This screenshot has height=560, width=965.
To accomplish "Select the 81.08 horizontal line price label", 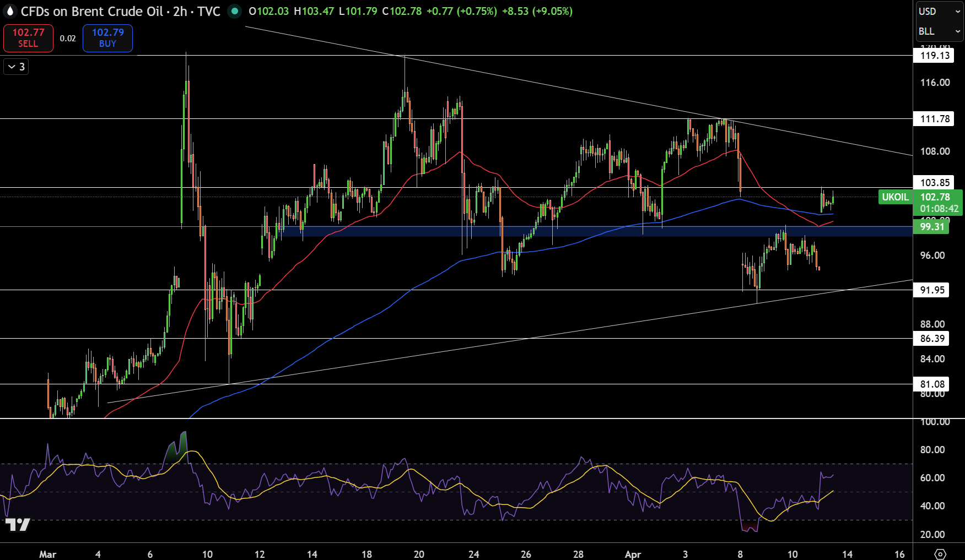I will click(931, 384).
